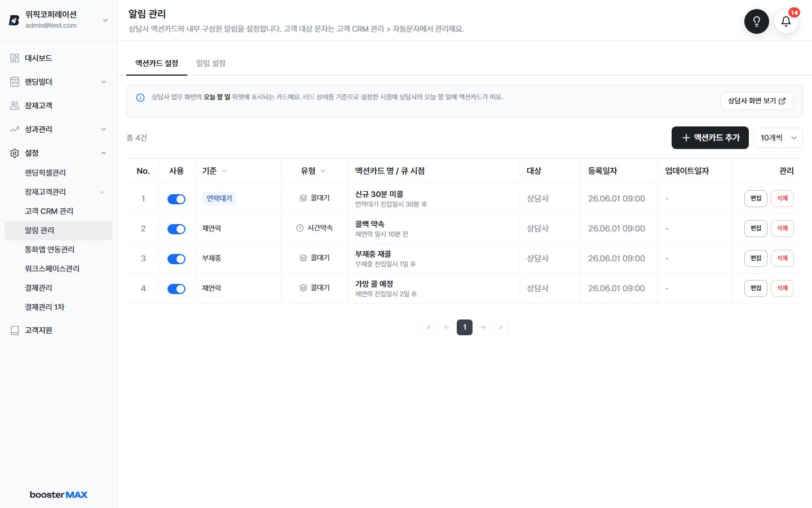Click the 부재중 criterion in row 3
The height and width of the screenshot is (508, 812).
[211, 259]
